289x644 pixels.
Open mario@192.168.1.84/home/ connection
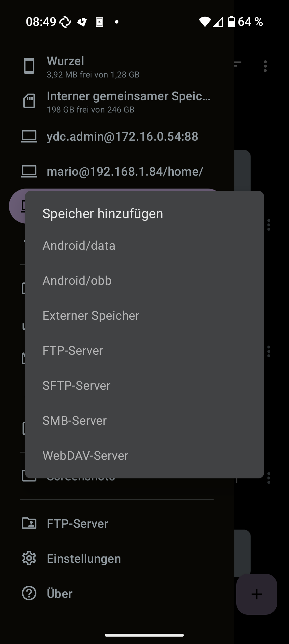coord(117,172)
